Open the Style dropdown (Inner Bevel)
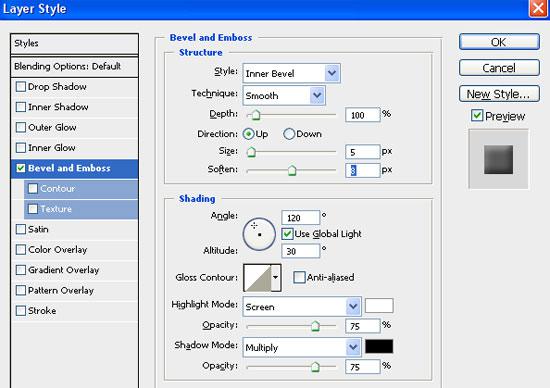Screen dimensions: 550x388 (x=291, y=73)
